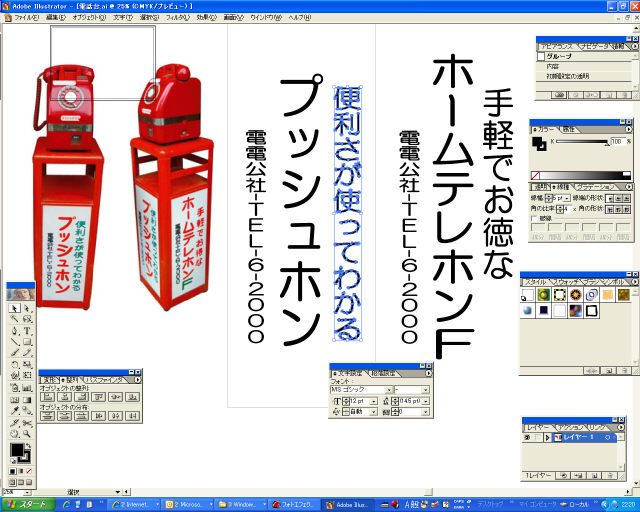The image size is (640, 512).
Task: Select the black arrow Selection tool
Action: click(13, 307)
